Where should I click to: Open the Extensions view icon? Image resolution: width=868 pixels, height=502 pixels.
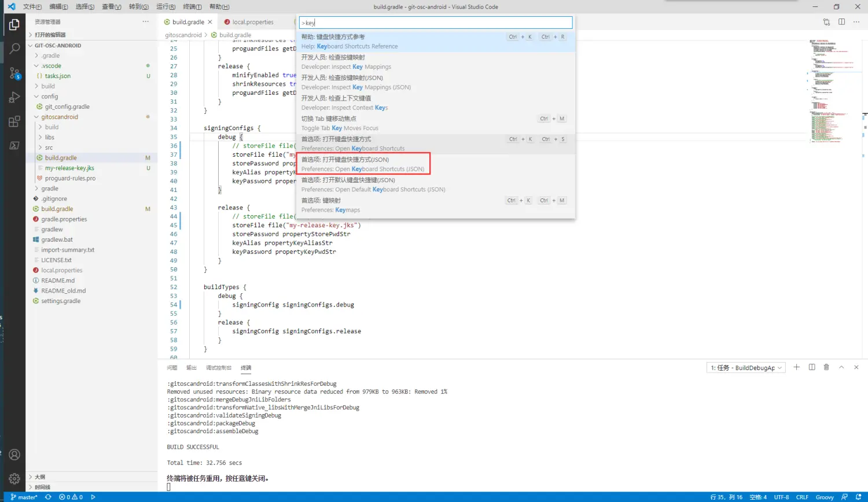click(x=14, y=121)
